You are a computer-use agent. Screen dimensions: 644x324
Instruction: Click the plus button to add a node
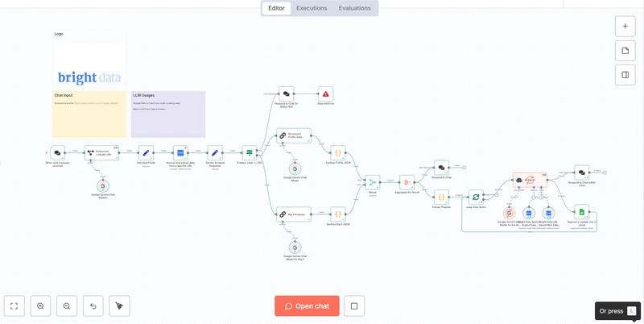(625, 27)
